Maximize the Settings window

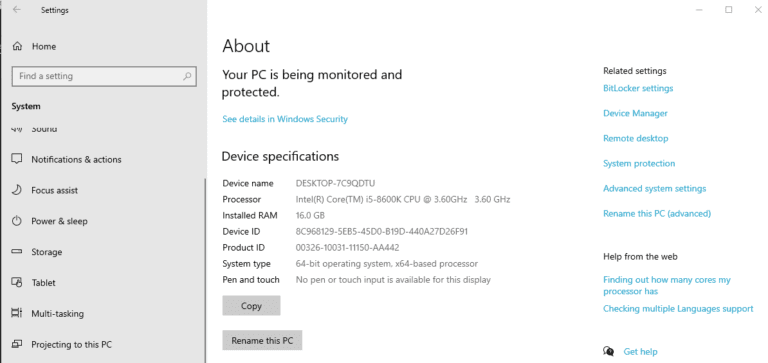(729, 10)
